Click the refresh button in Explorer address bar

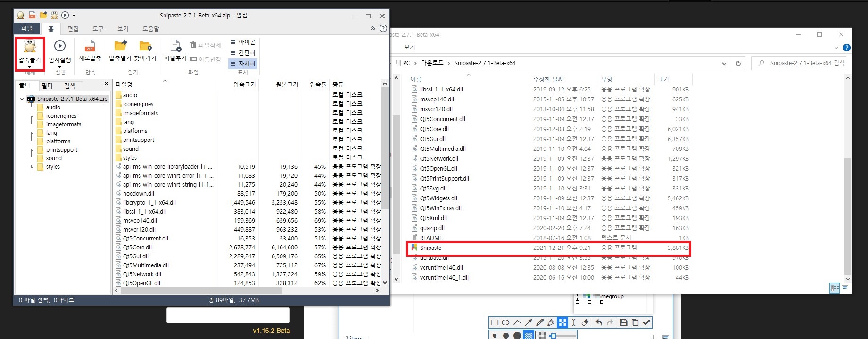click(x=738, y=63)
